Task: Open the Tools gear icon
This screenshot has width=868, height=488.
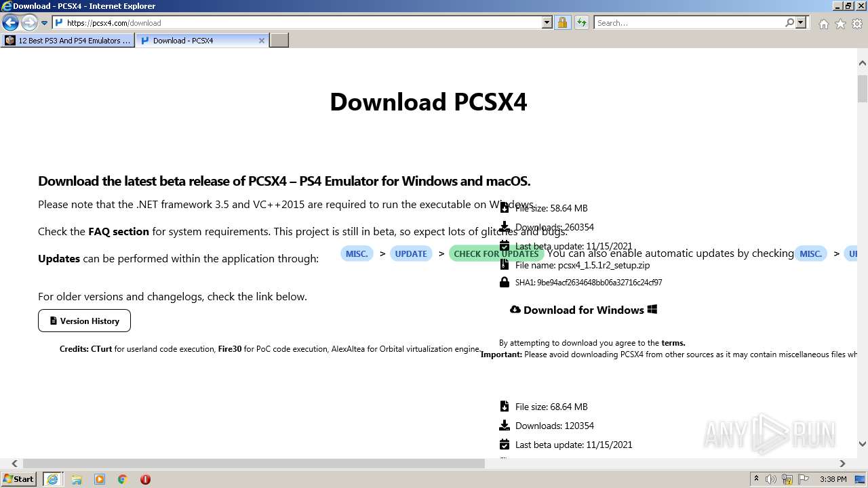Action: click(857, 24)
